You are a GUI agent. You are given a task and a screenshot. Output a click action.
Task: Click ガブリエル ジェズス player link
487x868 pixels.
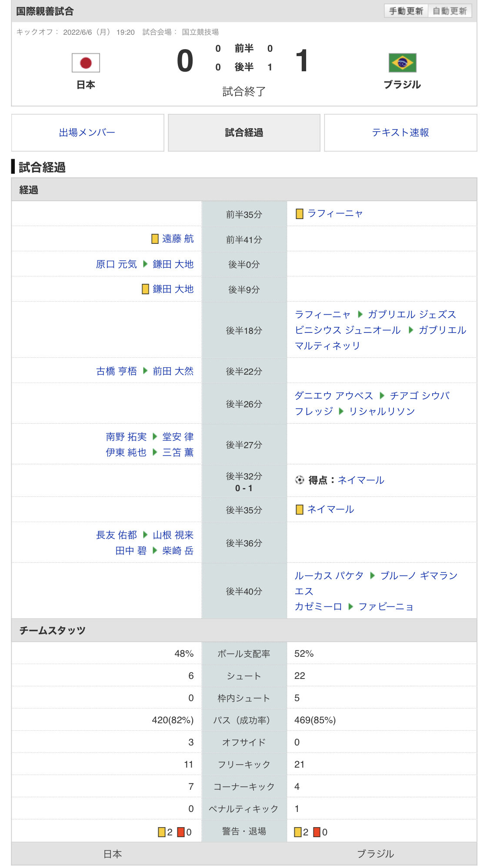(412, 314)
